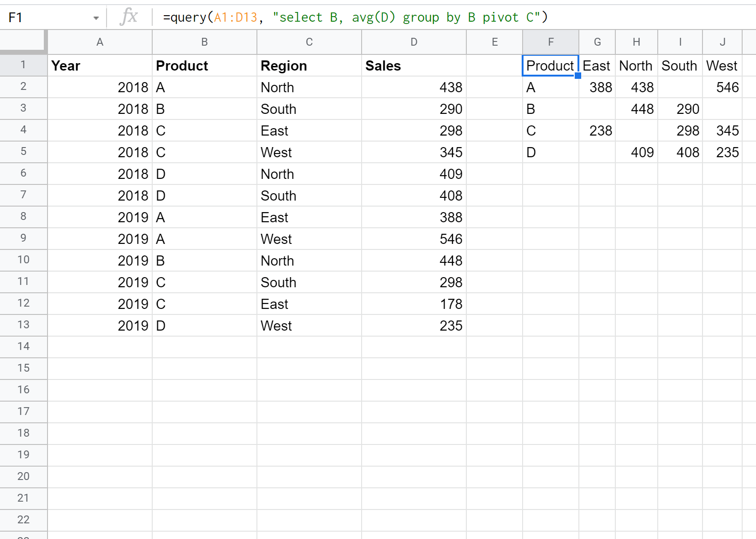Click the Region header cell
Viewport: 756px width, 539px height.
coord(309,65)
